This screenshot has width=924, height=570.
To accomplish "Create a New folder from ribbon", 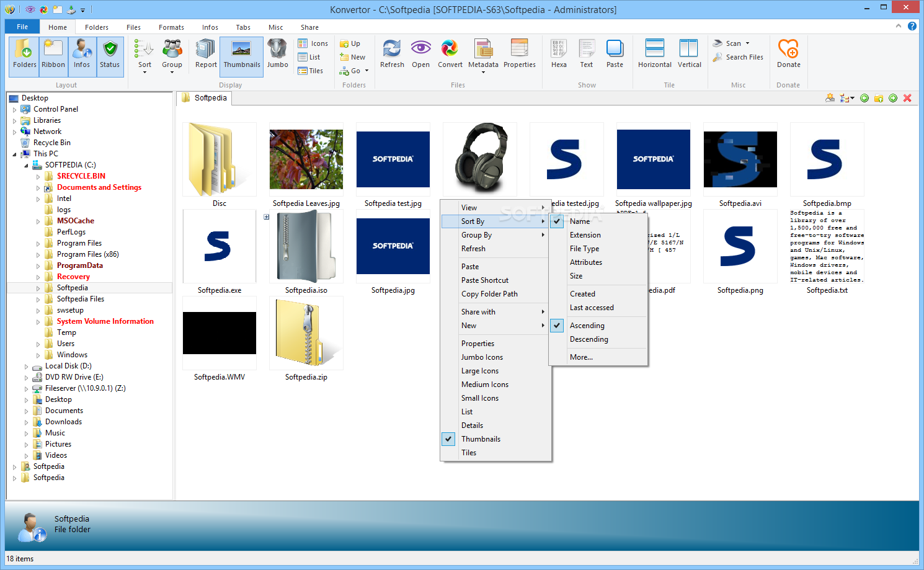I will [353, 57].
